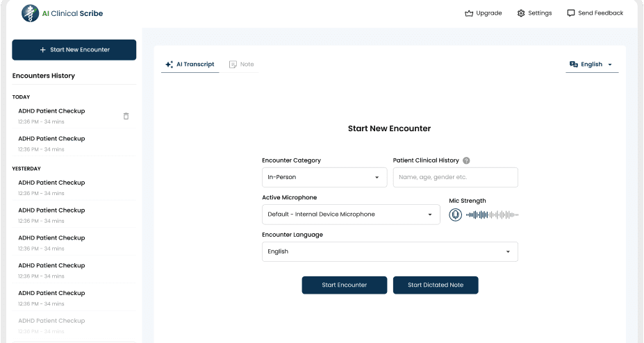Screen dimensions: 644x343
Task: Delete the first ADHD Patient Checkup encounter
Action: pos(126,116)
